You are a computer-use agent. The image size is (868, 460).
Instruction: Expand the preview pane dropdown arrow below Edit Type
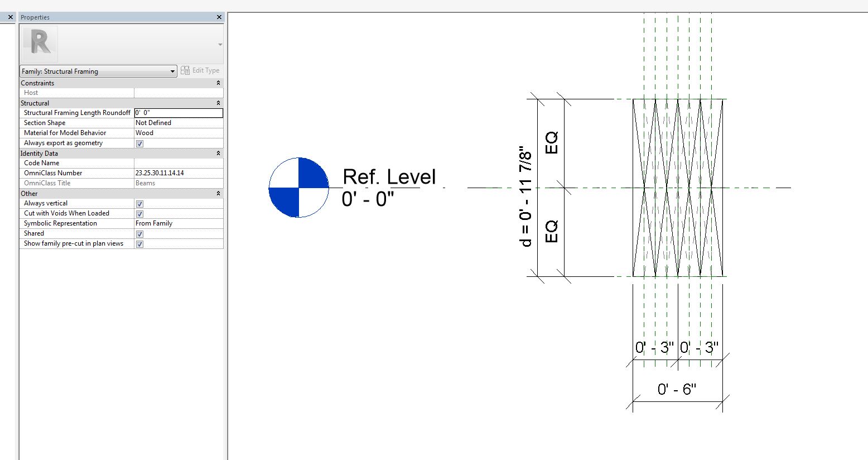pos(220,44)
